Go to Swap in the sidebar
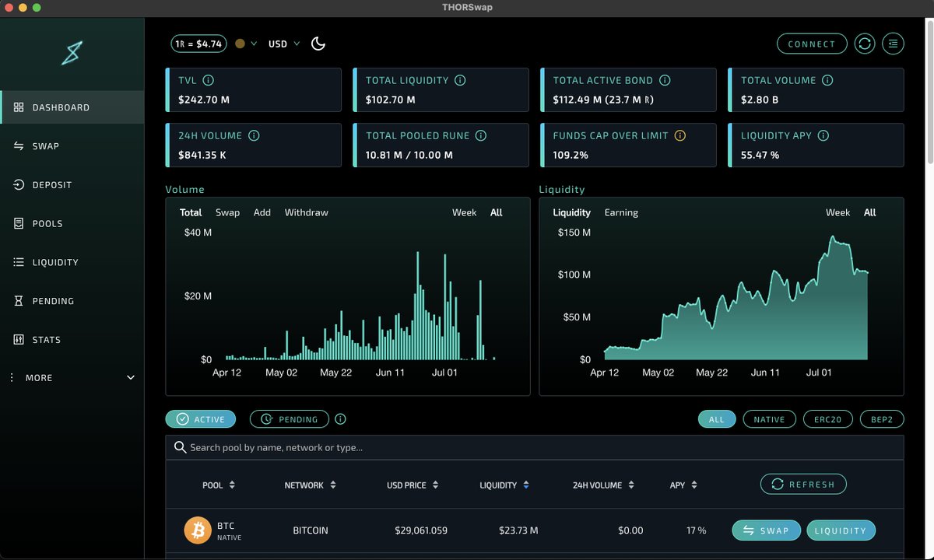This screenshot has width=934, height=560. pyautogui.click(x=72, y=146)
